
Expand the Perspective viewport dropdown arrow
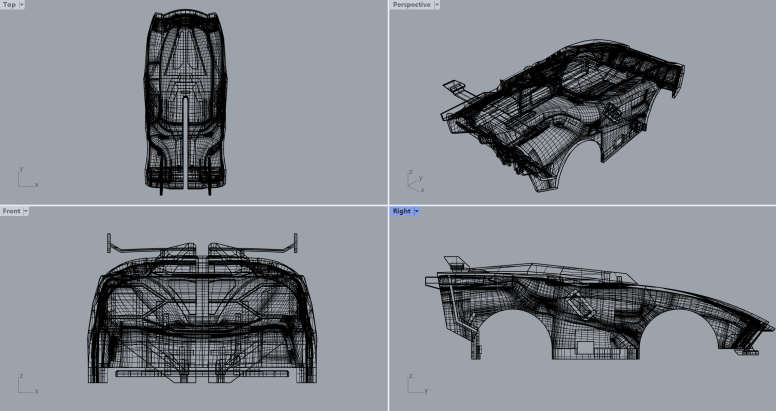click(x=438, y=5)
